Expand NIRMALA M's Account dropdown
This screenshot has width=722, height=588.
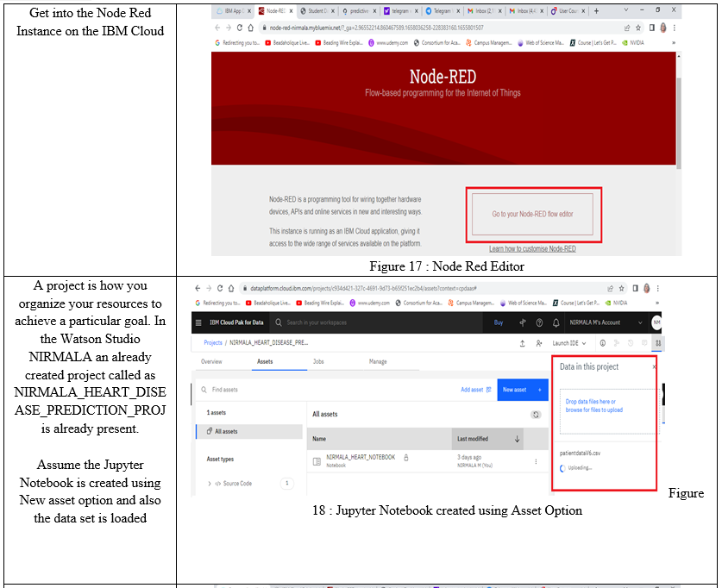point(606,322)
